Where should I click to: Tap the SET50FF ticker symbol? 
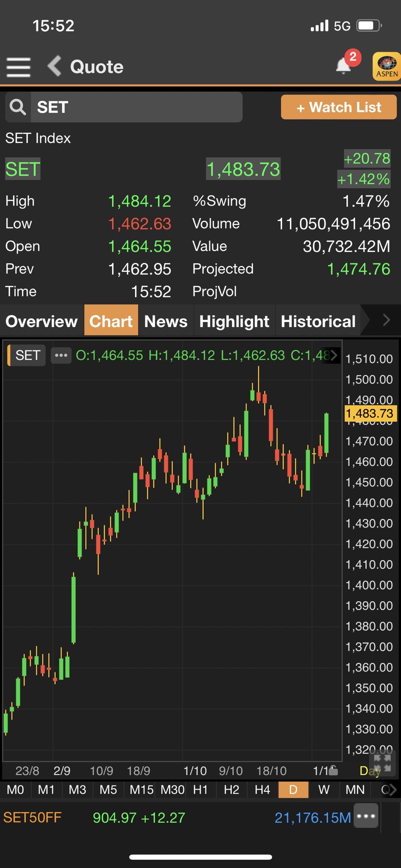32,818
